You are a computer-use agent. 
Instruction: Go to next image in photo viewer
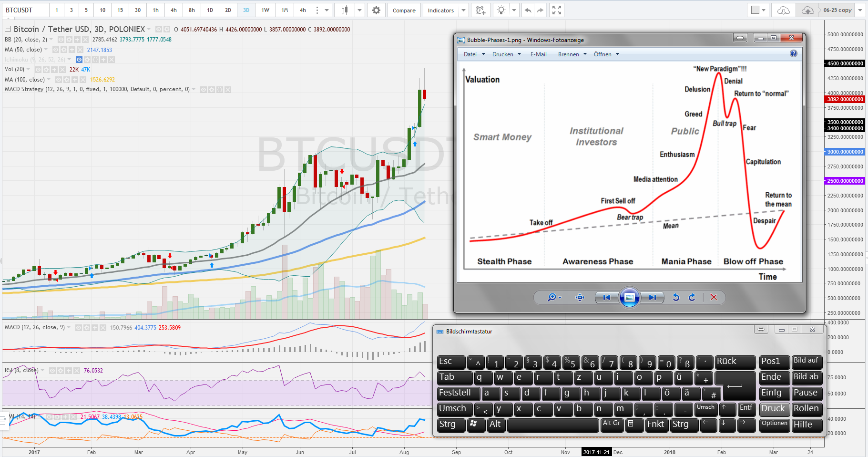click(x=652, y=297)
